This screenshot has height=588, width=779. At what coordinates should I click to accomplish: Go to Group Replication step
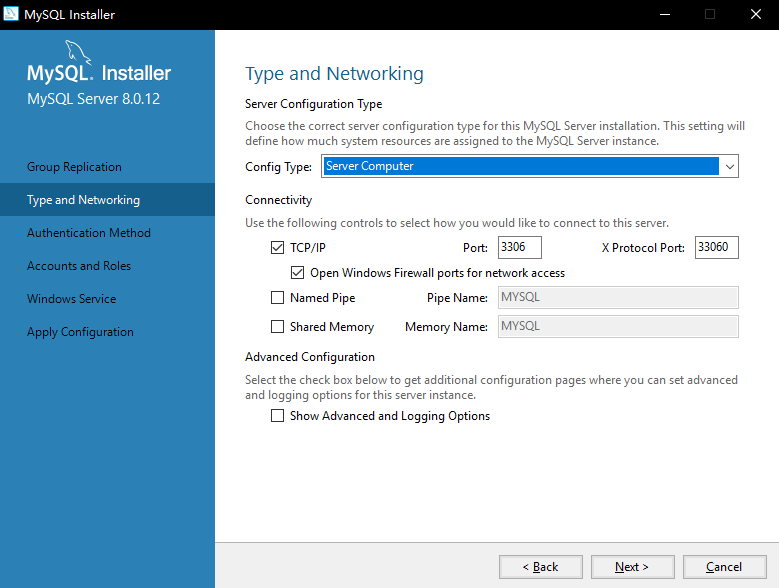coord(74,167)
